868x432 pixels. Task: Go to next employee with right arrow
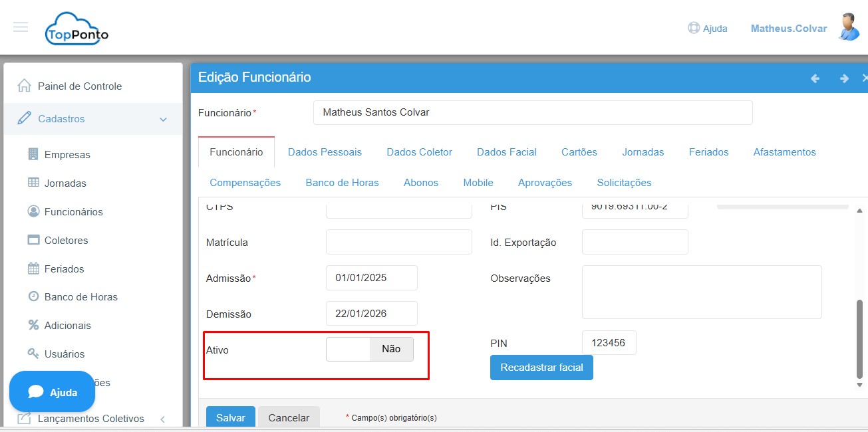click(844, 78)
